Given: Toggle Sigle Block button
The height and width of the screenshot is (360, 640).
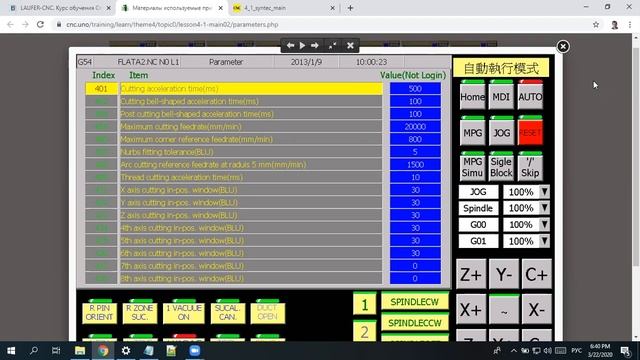Looking at the screenshot, I should [x=501, y=167].
